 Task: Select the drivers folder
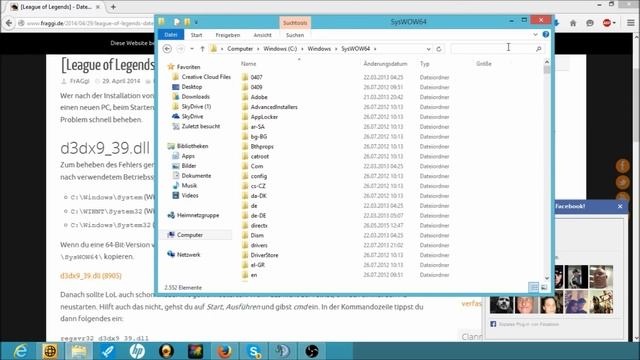(x=259, y=245)
